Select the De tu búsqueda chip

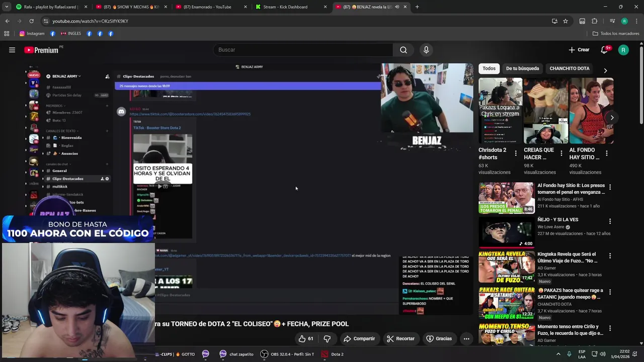[522, 68]
